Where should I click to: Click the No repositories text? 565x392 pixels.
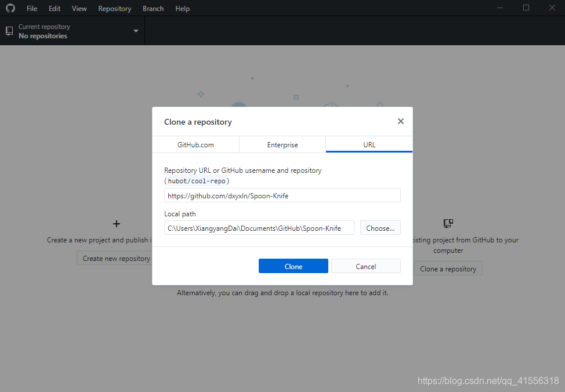pyautogui.click(x=43, y=36)
